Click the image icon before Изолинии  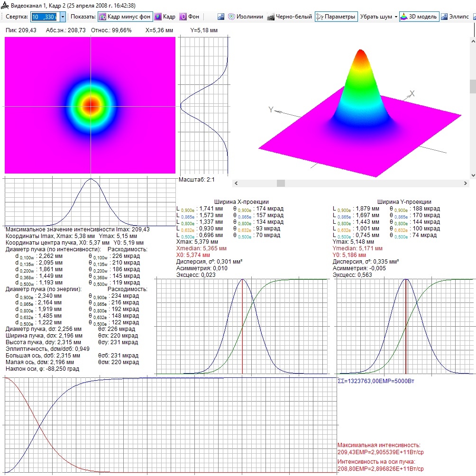221,17
